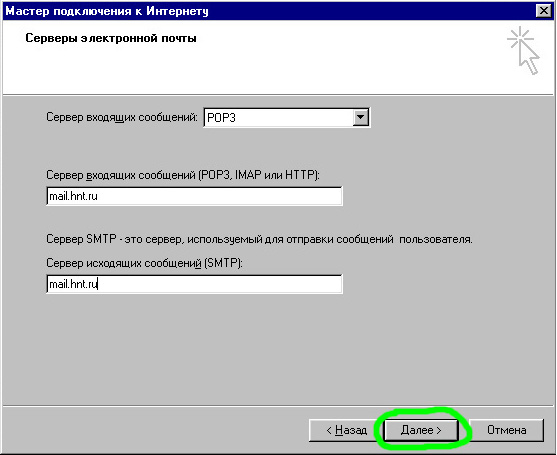Screen dimensions: 557x455
Task: Click the empty gray area below SMTP field
Action: click(277, 348)
